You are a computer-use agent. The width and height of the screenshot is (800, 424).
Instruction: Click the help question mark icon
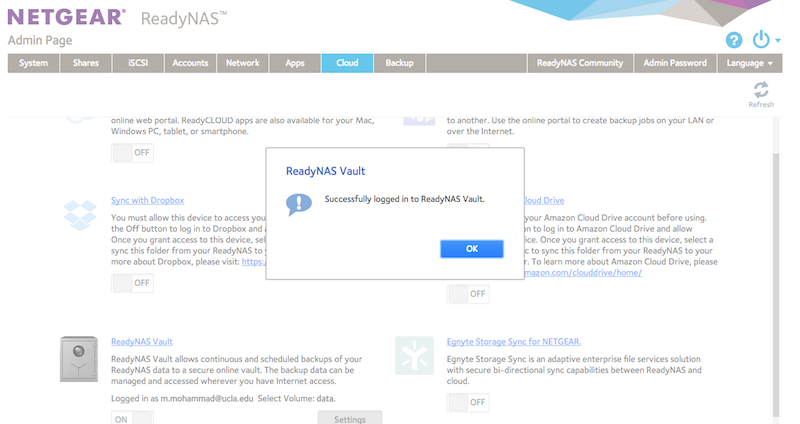coord(734,40)
